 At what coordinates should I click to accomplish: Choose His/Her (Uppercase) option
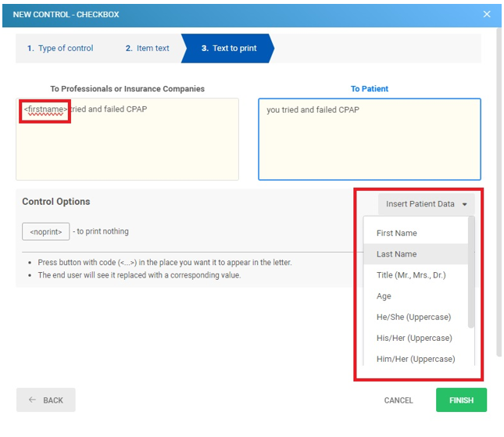(416, 338)
